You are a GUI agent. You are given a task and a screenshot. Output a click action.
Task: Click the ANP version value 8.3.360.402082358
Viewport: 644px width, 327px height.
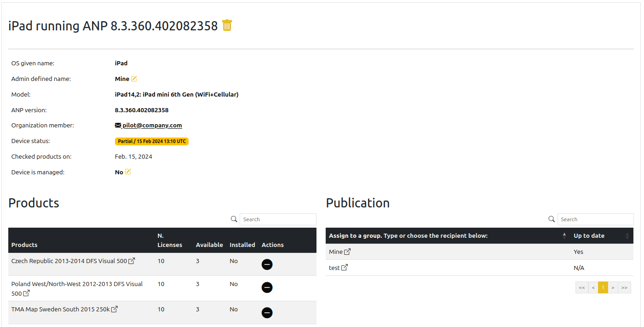(x=142, y=110)
